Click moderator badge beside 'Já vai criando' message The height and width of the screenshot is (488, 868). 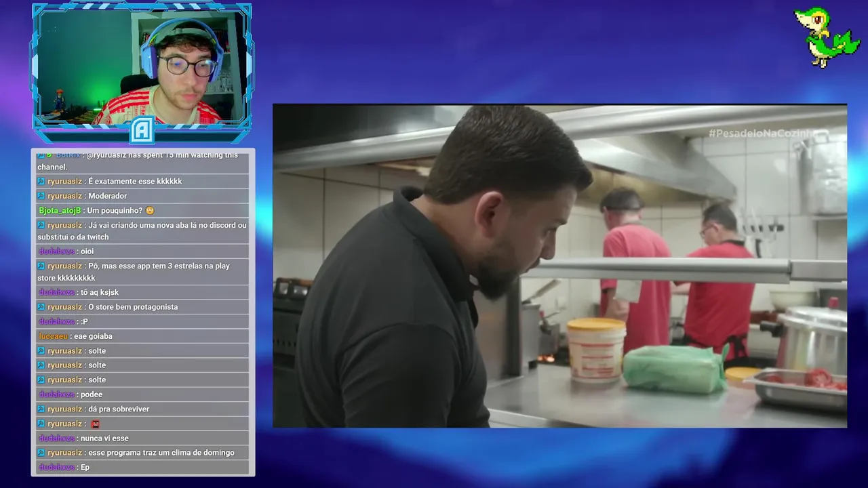click(41, 225)
